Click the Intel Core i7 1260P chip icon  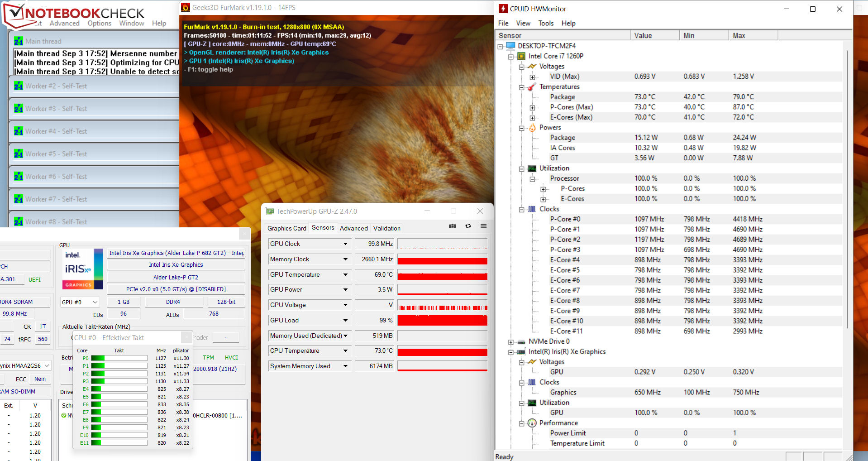coord(521,56)
